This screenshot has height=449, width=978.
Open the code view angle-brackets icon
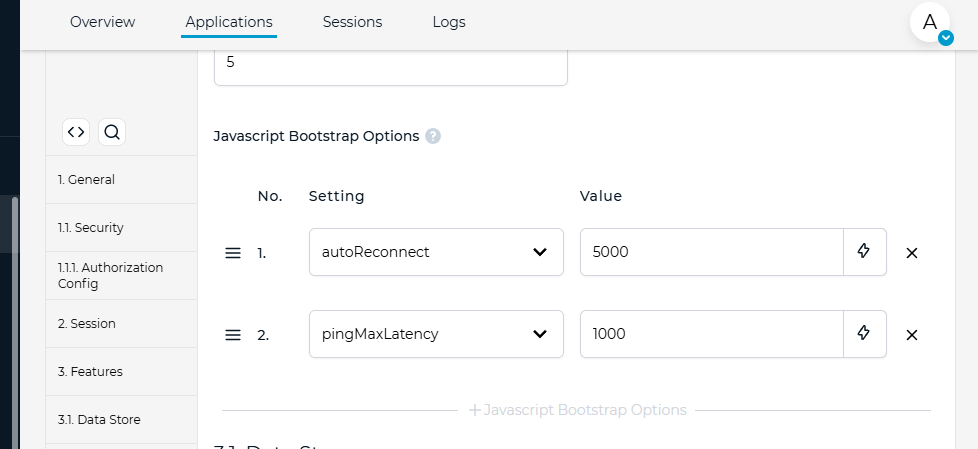click(76, 132)
